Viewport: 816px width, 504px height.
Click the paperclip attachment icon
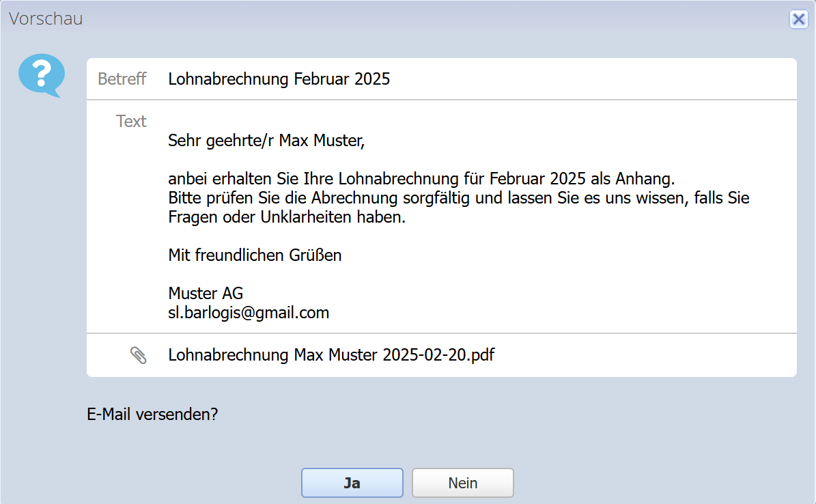click(x=138, y=355)
